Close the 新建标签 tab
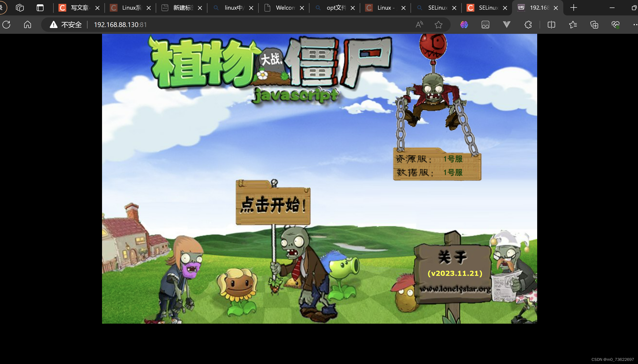 click(x=200, y=8)
